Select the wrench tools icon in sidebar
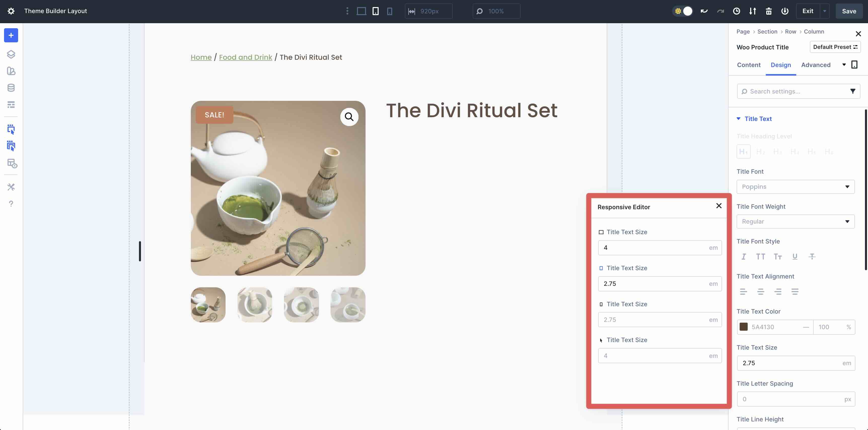The image size is (868, 430). [x=11, y=187]
